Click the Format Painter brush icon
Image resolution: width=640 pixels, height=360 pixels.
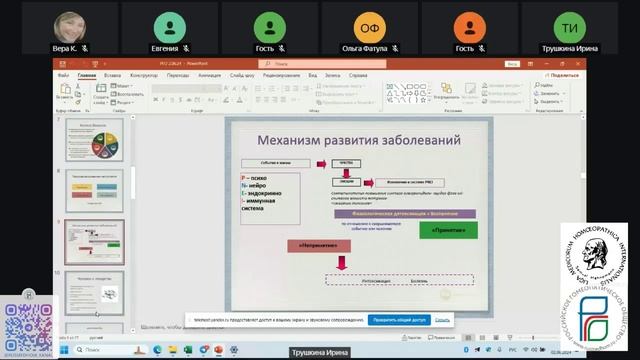pyautogui.click(x=78, y=102)
